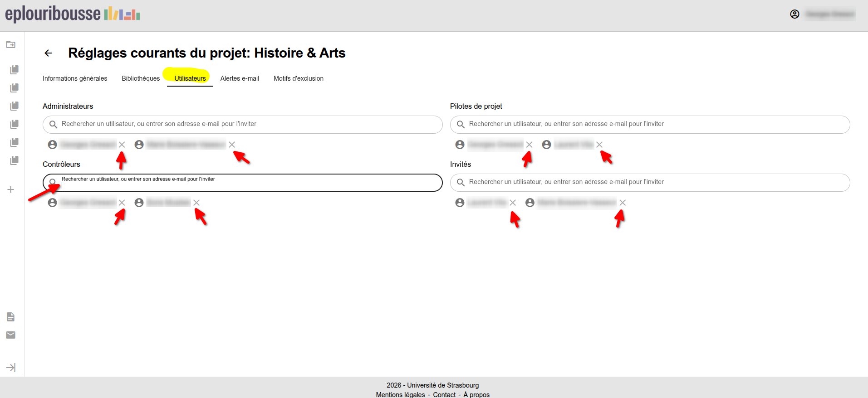Viewport: 868px width, 398px height.
Task: Open the envelope mail icon in sidebar
Action: pyautogui.click(x=11, y=335)
